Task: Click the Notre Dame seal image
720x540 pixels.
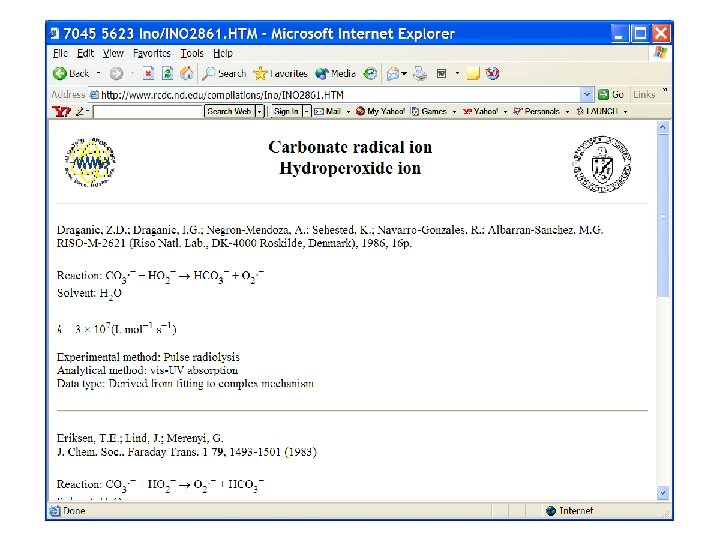Action: [602, 164]
